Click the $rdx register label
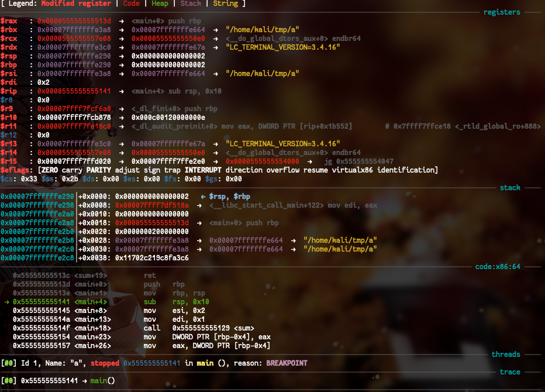The image size is (545, 392). [9, 47]
